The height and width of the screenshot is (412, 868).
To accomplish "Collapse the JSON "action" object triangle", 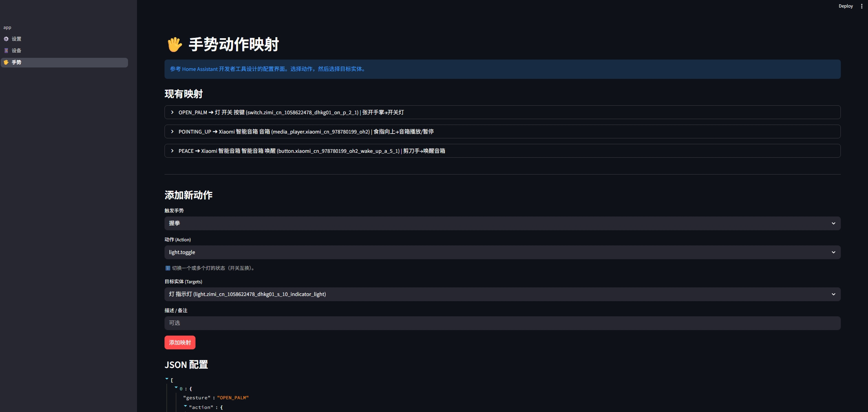I will point(186,406).
